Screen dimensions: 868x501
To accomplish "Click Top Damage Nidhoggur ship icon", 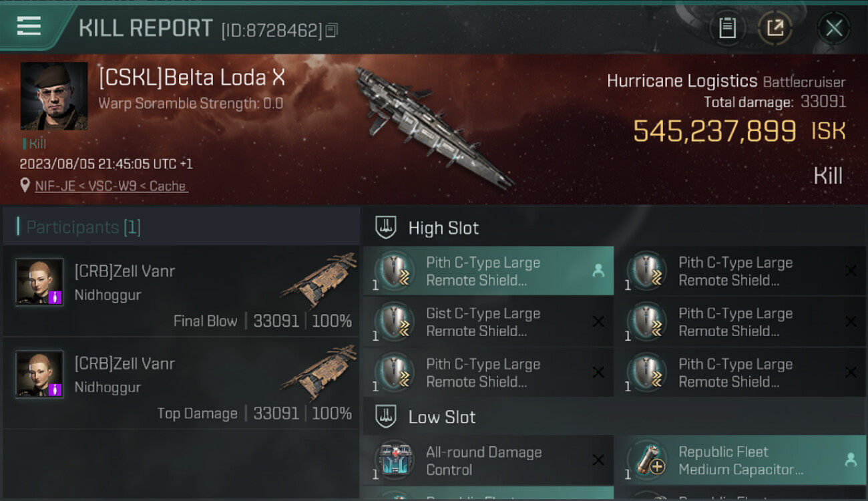I will click(319, 373).
